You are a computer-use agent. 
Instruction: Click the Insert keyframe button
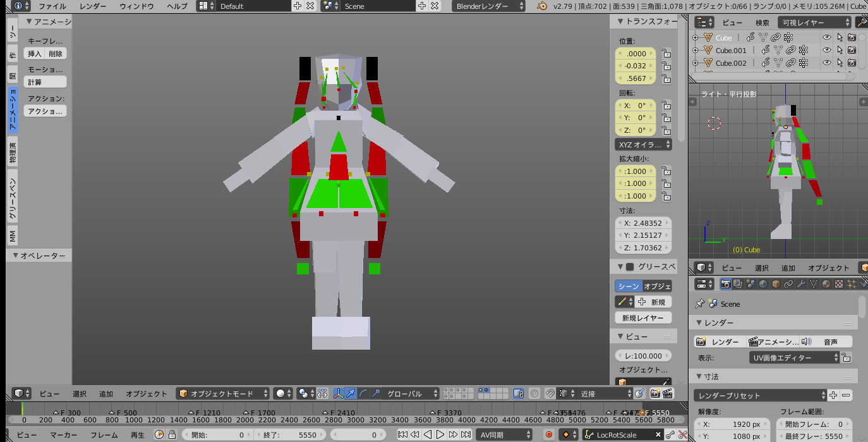(34, 54)
